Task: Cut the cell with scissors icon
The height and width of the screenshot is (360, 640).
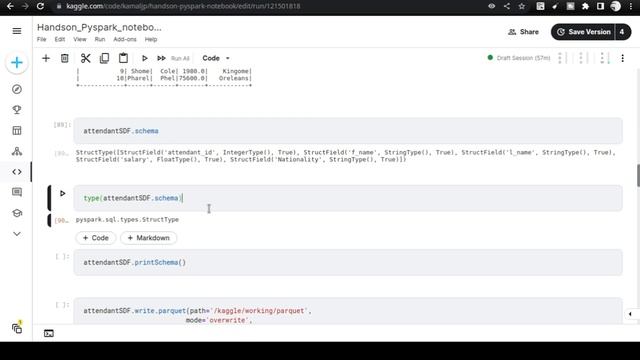Action: tap(85, 58)
